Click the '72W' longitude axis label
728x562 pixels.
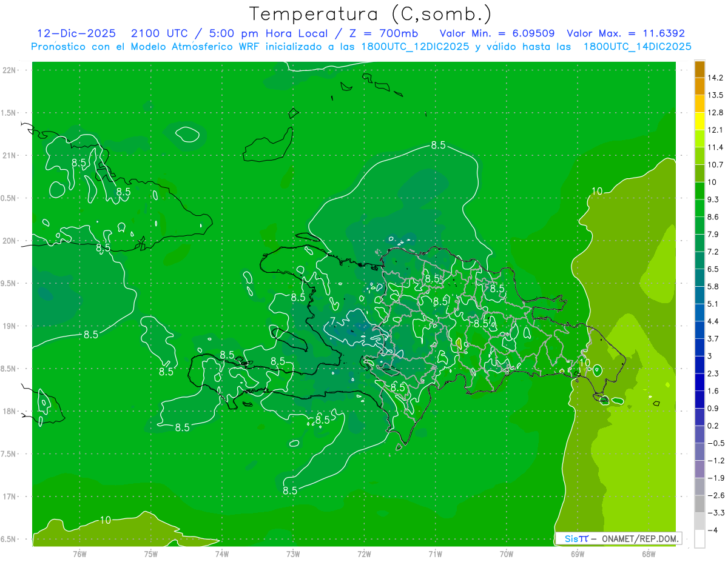(x=365, y=554)
